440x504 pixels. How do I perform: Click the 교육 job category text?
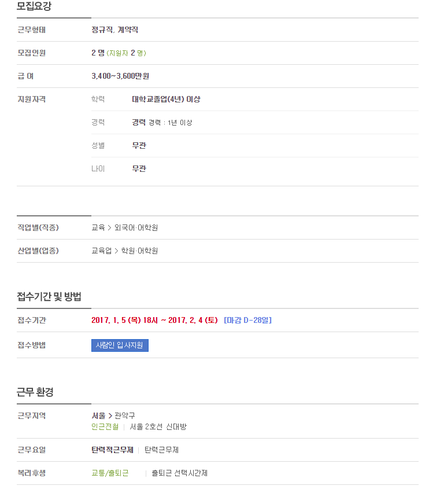point(98,227)
